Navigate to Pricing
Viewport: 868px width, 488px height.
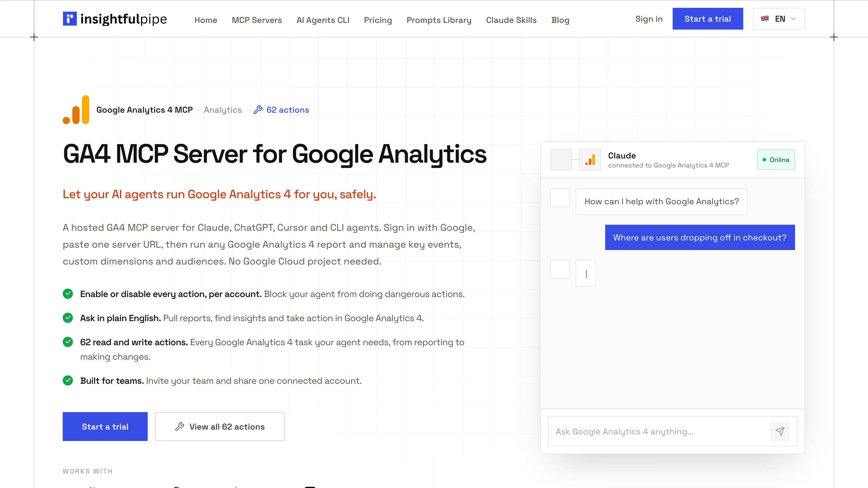tap(378, 20)
